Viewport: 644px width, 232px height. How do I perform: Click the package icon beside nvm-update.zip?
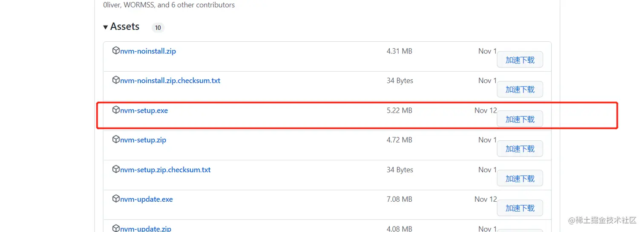coord(116,228)
